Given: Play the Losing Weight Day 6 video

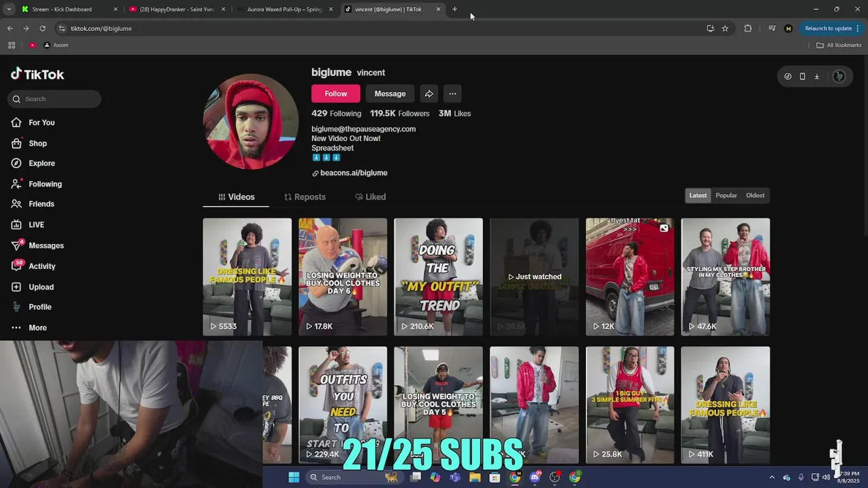Looking at the screenshot, I should click(x=342, y=277).
